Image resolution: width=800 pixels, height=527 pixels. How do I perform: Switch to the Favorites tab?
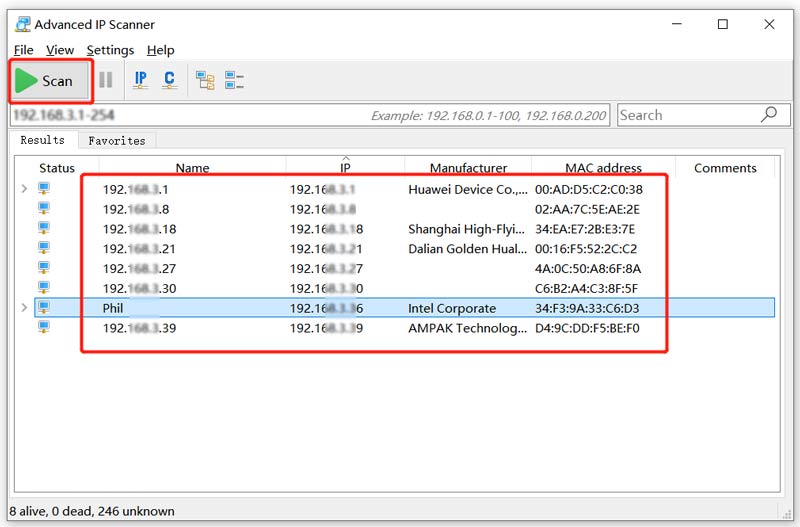116,141
